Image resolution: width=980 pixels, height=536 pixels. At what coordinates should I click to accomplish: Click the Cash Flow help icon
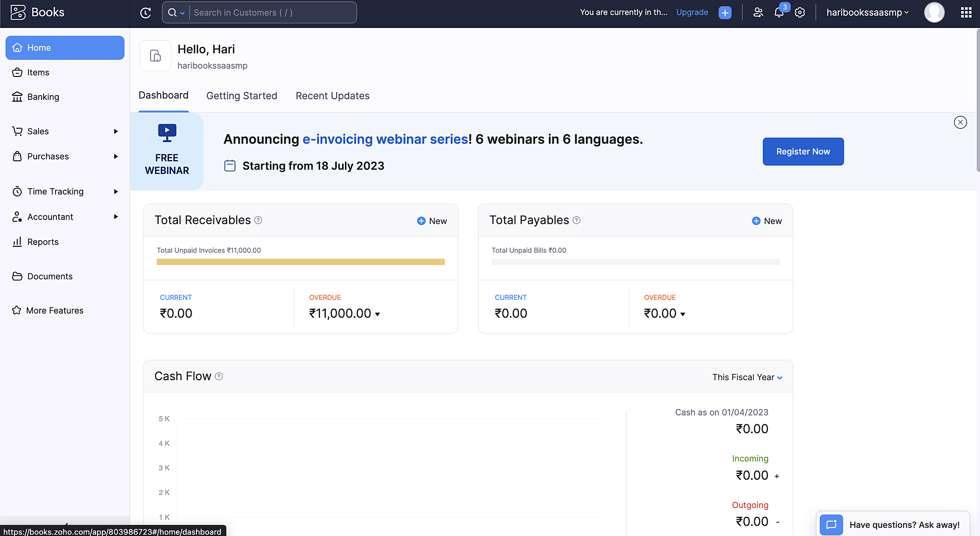219,376
